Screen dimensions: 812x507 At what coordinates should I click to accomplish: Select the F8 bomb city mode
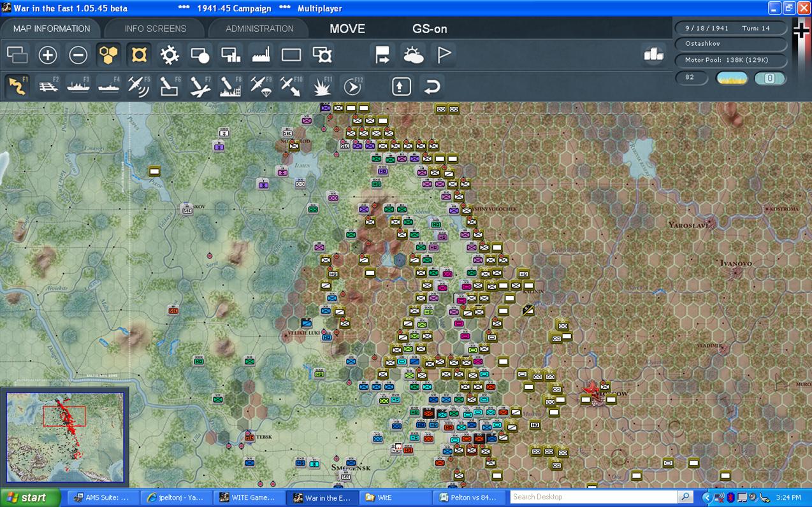click(x=230, y=86)
